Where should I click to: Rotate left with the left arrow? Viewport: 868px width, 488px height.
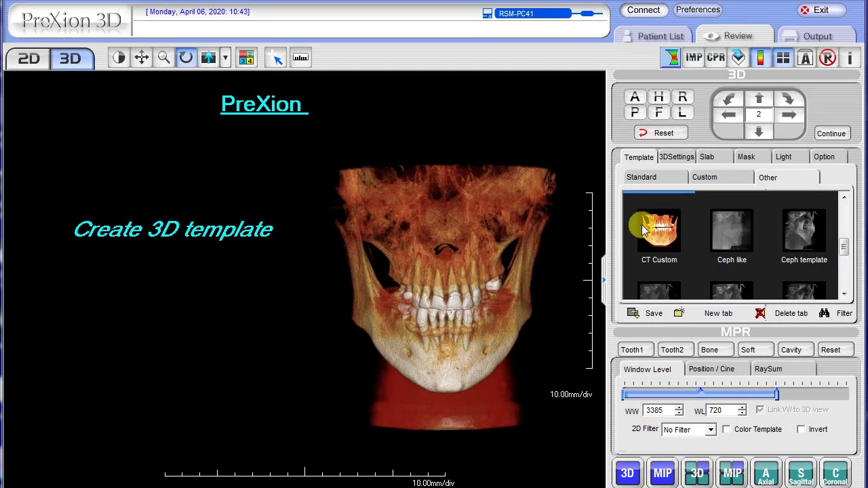click(x=729, y=115)
